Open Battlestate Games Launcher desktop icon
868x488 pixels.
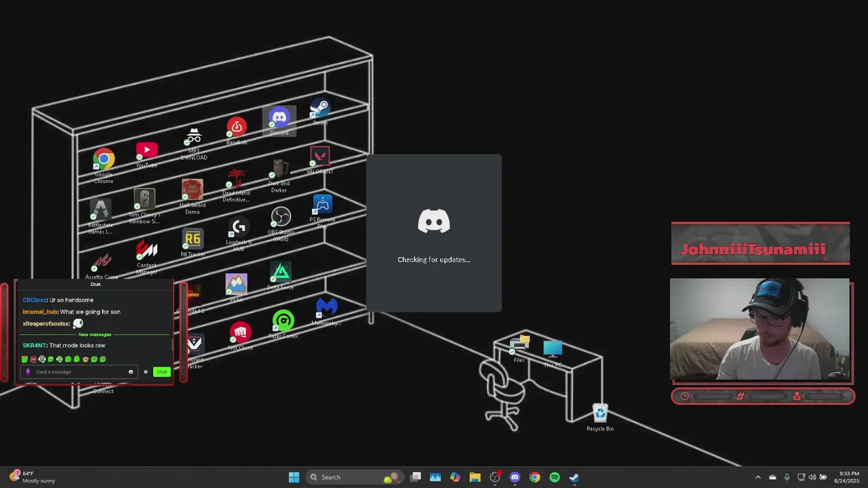pos(100,216)
